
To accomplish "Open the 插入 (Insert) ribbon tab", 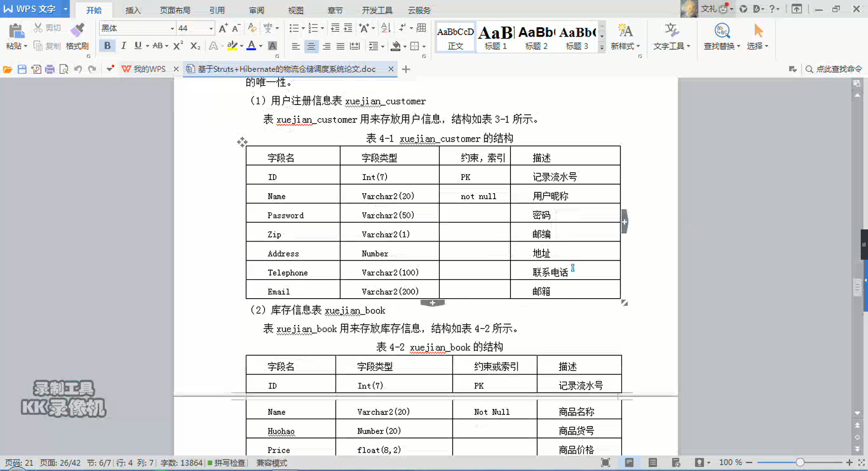I will point(133,10).
